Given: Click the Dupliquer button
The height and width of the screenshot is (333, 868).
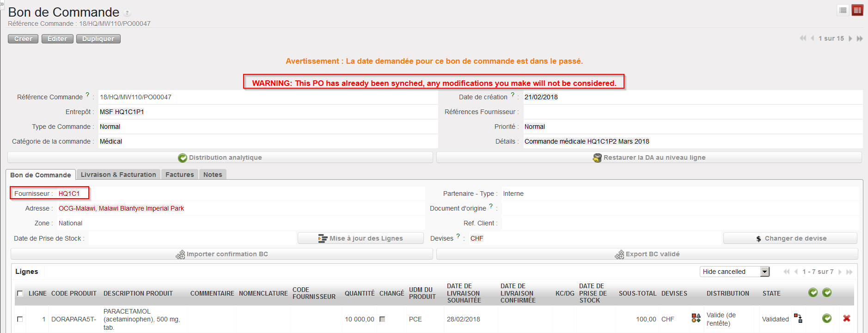Looking at the screenshot, I should (98, 39).
